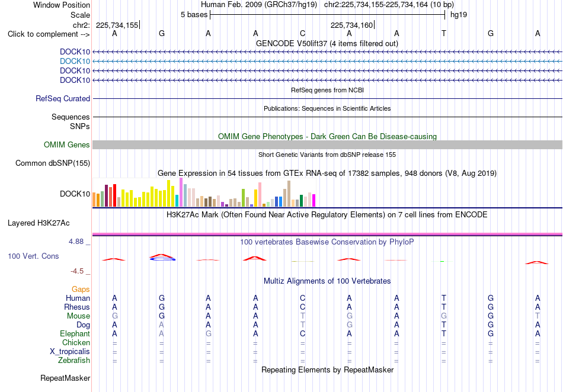This screenshot has width=563, height=392.
Task: Click GENCODE V50lift37 track title
Action: tap(327, 43)
